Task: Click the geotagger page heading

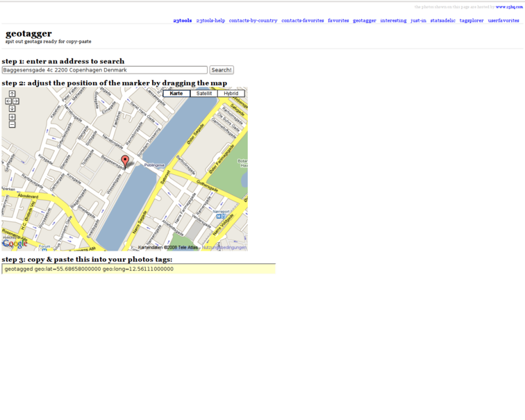Action: point(28,33)
